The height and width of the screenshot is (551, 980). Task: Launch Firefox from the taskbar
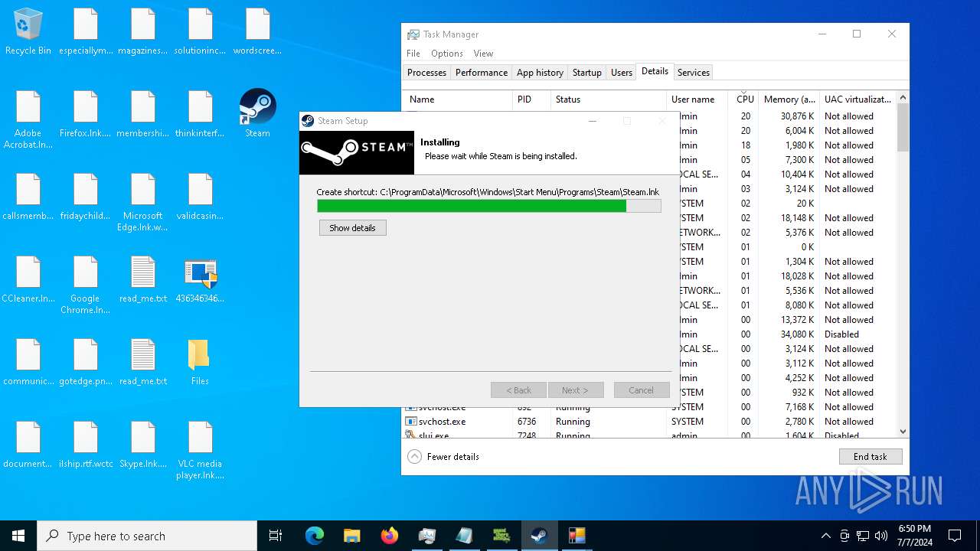389,536
